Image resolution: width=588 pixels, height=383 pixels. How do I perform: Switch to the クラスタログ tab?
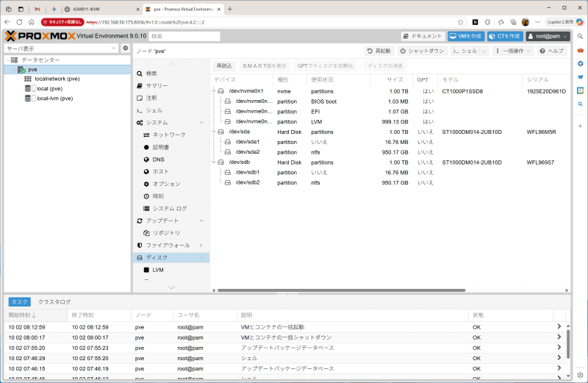pyautogui.click(x=54, y=302)
